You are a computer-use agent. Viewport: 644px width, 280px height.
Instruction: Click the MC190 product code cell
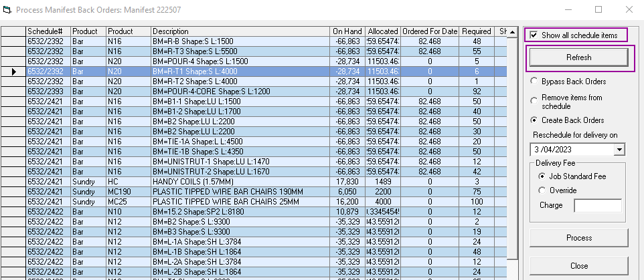tap(129, 192)
